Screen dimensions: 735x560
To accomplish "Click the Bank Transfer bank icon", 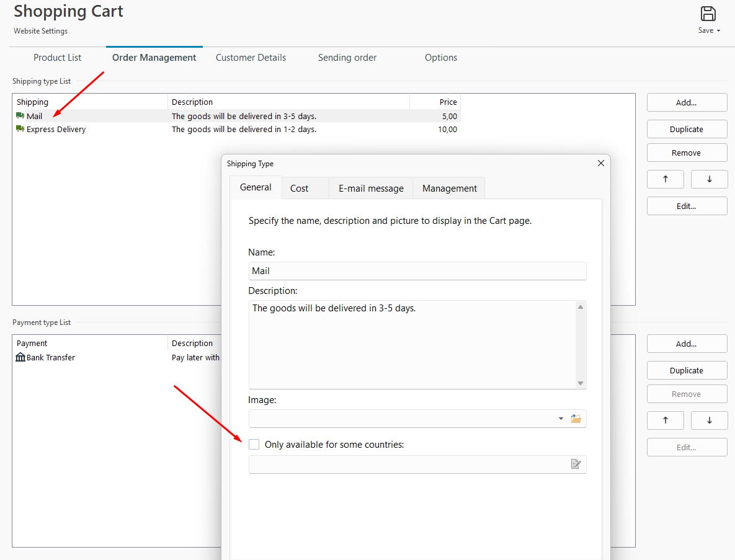I will tap(20, 357).
